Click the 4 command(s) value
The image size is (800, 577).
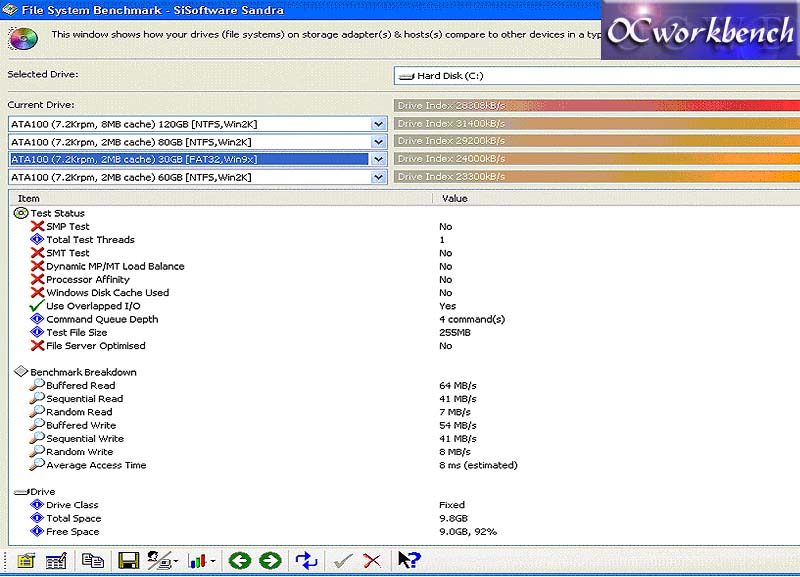[472, 319]
